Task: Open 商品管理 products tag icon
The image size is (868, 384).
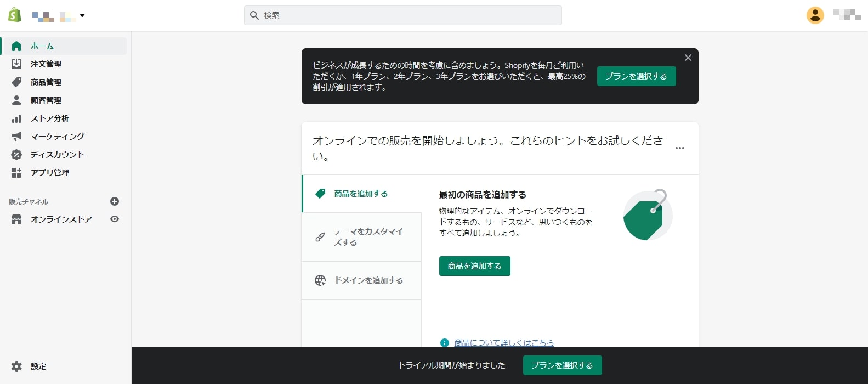Action: (16, 82)
